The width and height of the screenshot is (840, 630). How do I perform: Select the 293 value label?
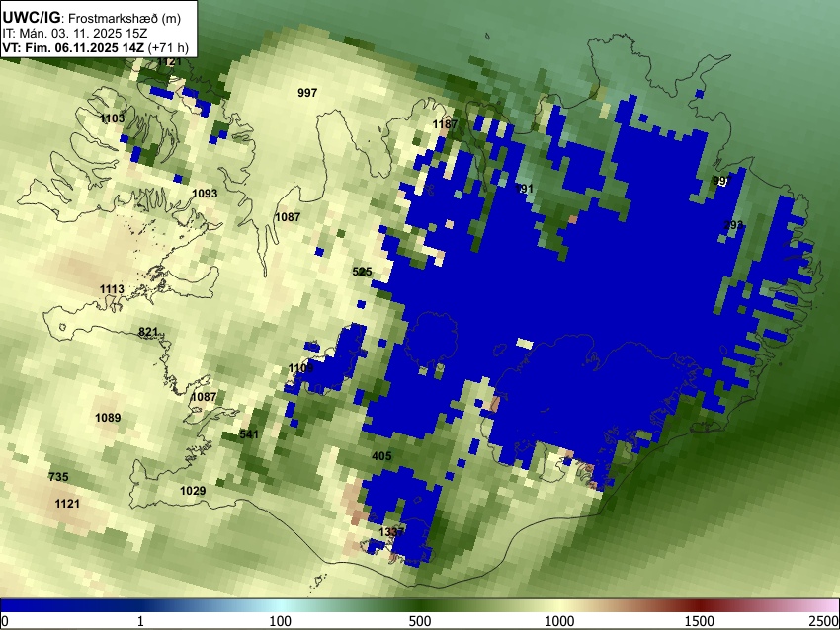click(x=733, y=225)
